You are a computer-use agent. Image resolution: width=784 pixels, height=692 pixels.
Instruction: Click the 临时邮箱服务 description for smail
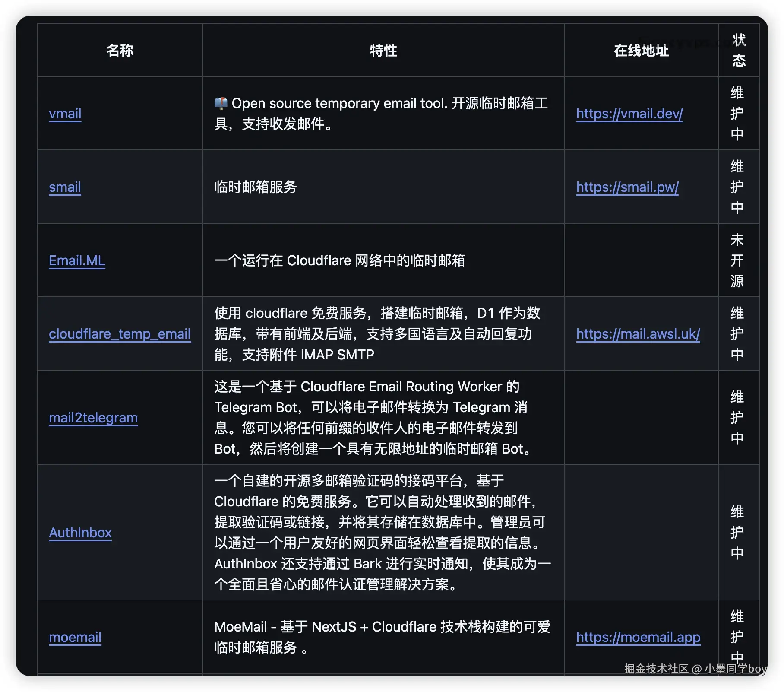tap(256, 187)
